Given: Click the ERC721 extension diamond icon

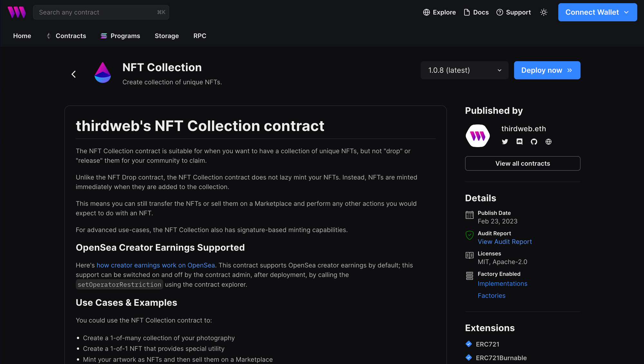Looking at the screenshot, I should coord(469,344).
